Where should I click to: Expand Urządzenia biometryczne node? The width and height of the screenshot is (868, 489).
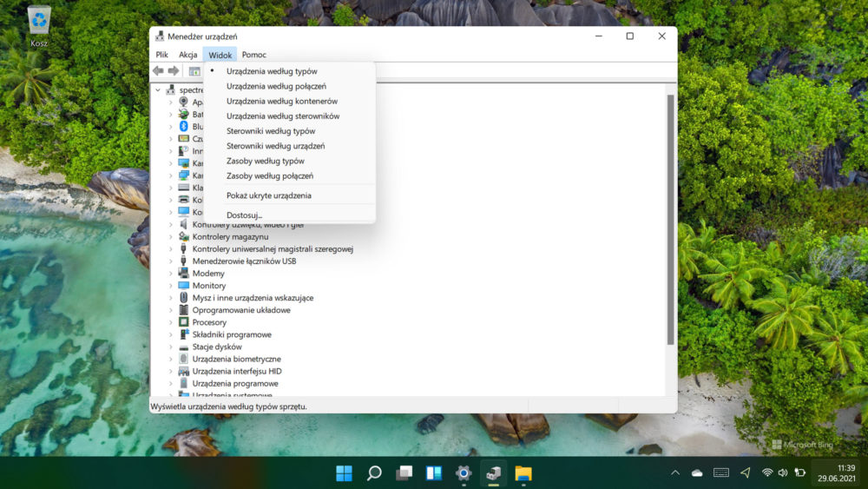170,359
